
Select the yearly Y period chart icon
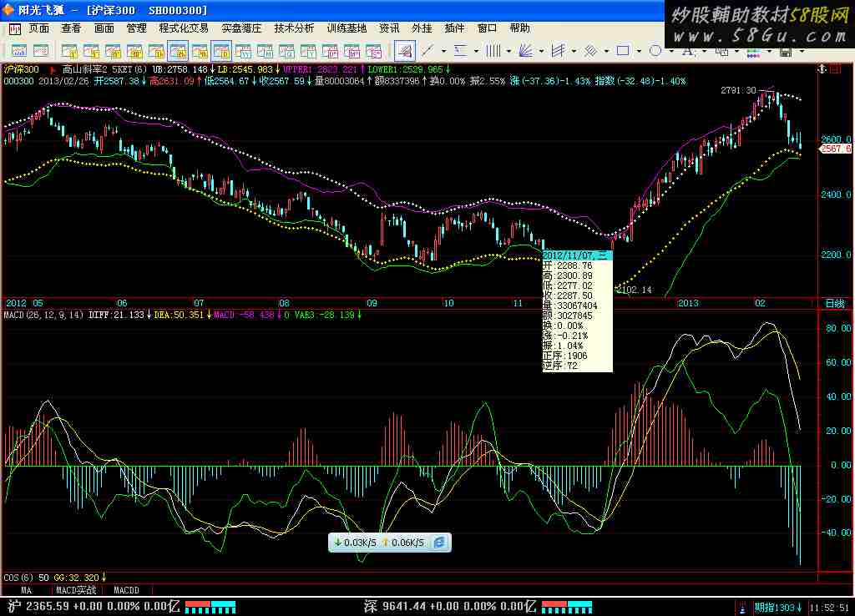click(x=309, y=51)
